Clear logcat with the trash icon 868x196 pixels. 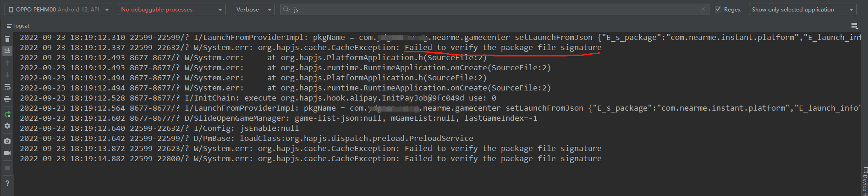7,39
